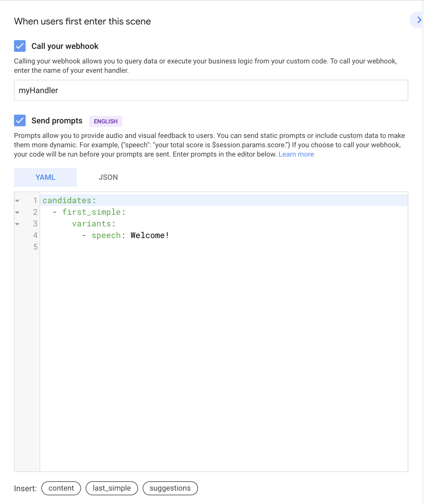Image resolution: width=424 pixels, height=504 pixels.
Task: Click the variants key on line 3
Action: pos(91,224)
